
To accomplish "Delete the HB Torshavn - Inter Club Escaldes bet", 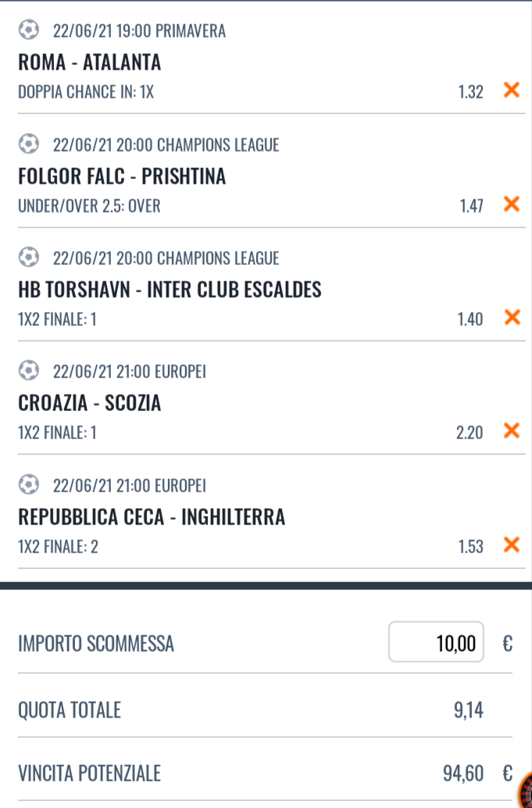I will point(512,318).
